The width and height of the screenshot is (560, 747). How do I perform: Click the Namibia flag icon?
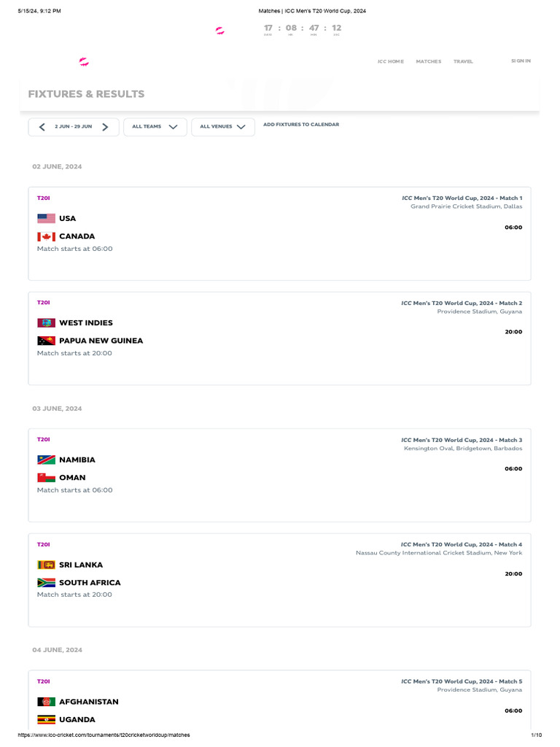click(x=47, y=460)
